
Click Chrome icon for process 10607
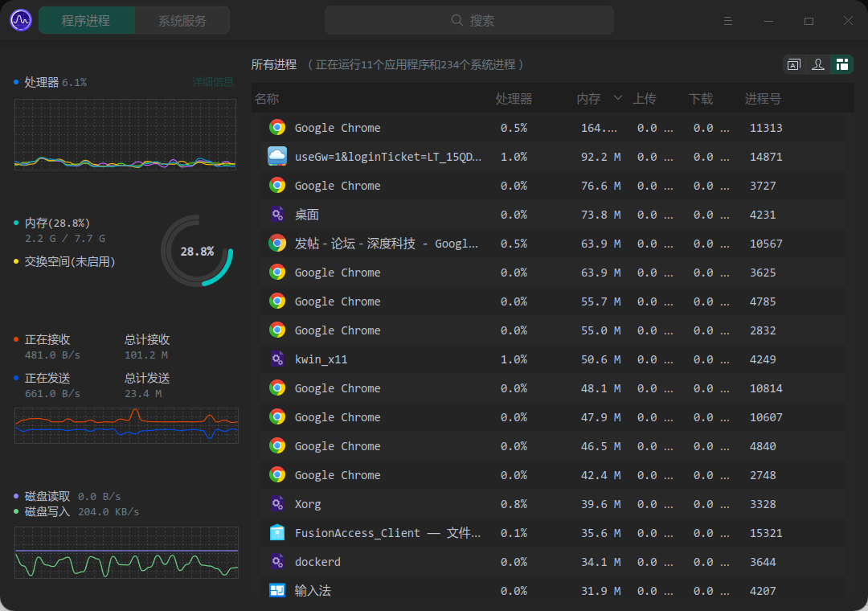[277, 416]
